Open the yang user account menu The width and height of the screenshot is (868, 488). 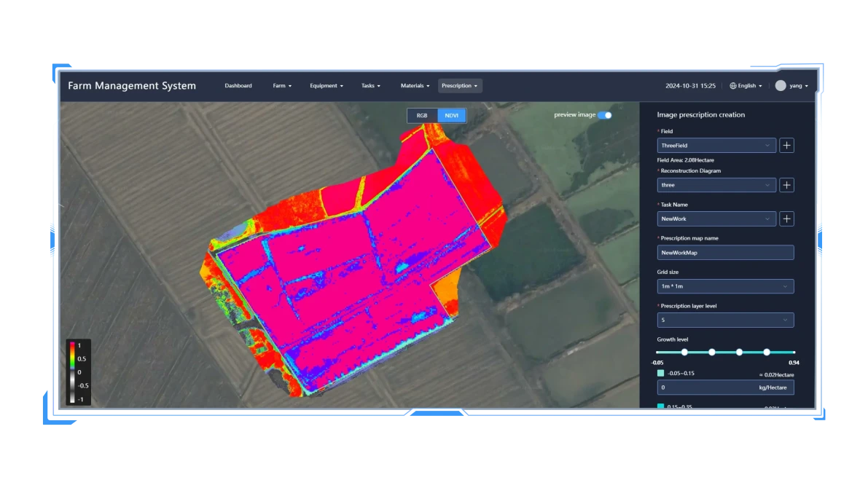(792, 86)
